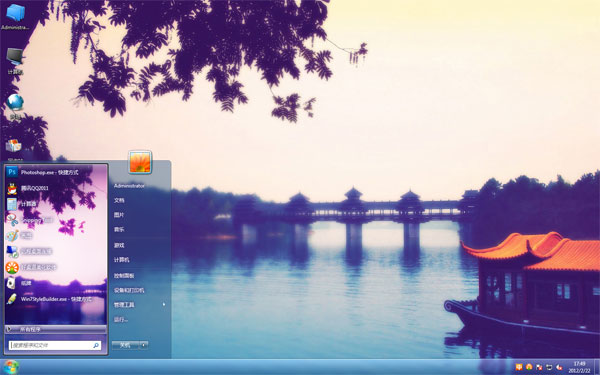Screen dimensions: 600x375
Task: Open the orange sunflower program entry
Action: [x=56, y=267]
